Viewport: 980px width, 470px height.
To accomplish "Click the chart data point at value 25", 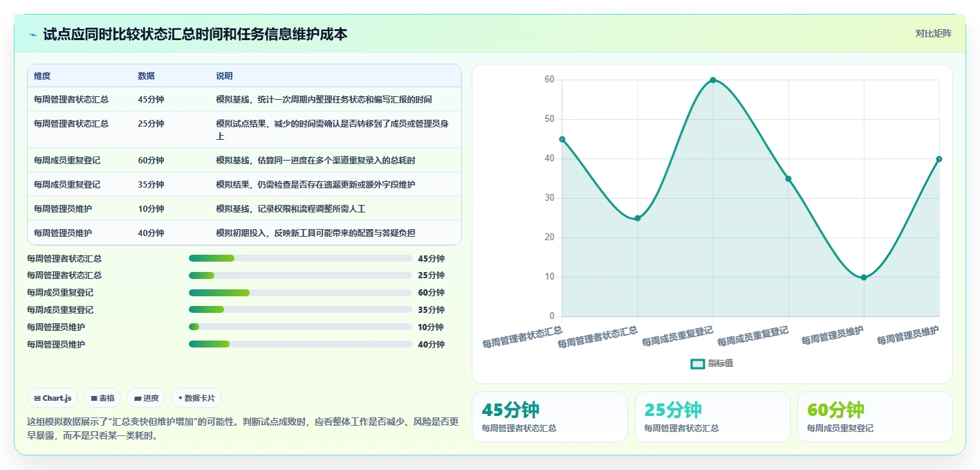I will pyautogui.click(x=638, y=218).
